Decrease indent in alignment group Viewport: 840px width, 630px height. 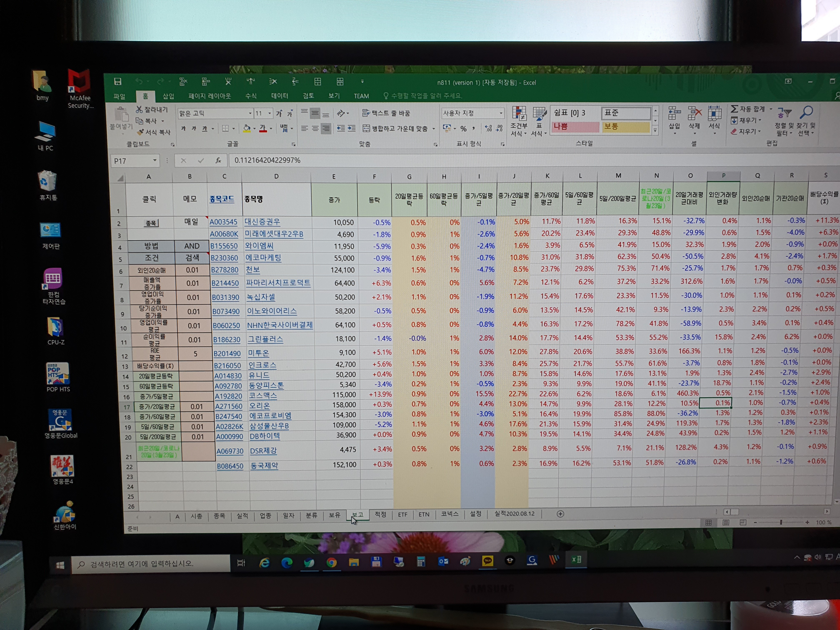pyautogui.click(x=341, y=128)
